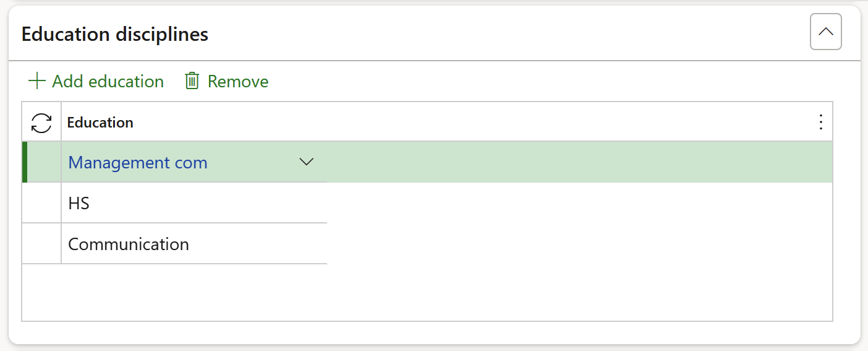Select the Communication row using its row selector
Screen dimensions: 868x351
41,244
